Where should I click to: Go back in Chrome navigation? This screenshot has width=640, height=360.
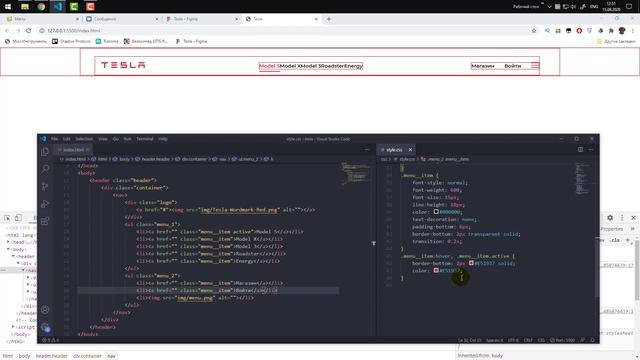tap(7, 31)
